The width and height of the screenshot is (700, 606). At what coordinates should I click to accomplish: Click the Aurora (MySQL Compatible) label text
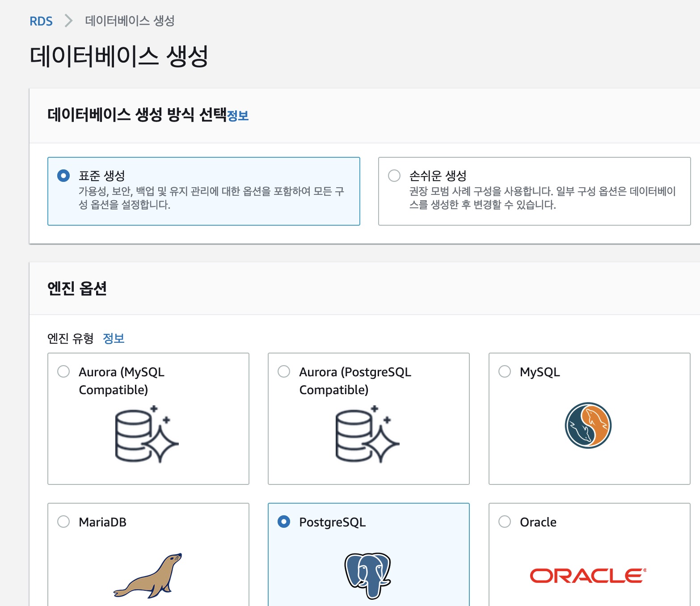[122, 381]
